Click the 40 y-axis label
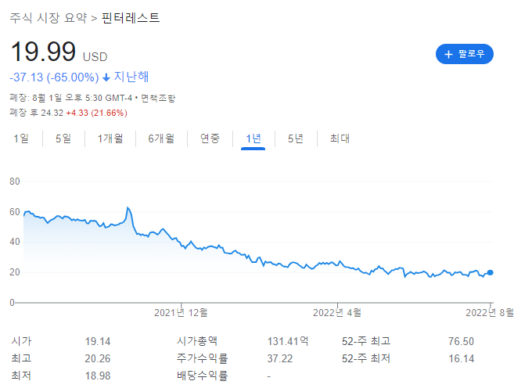This screenshot has width=532, height=392. pos(15,242)
